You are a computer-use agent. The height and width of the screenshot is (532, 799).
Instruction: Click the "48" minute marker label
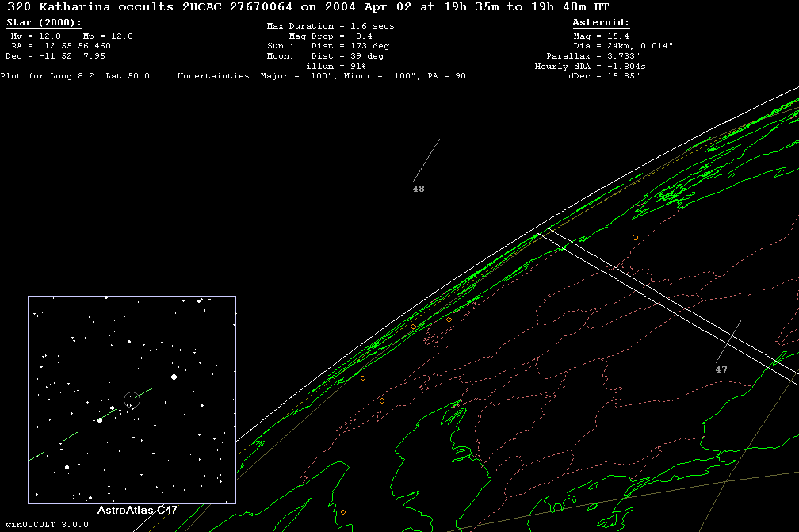[419, 189]
